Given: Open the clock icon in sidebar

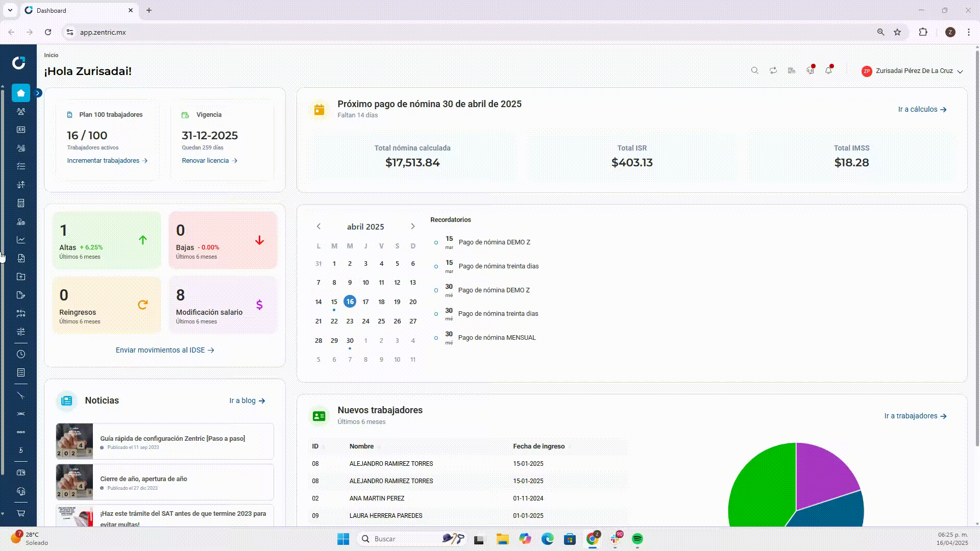Looking at the screenshot, I should [21, 354].
